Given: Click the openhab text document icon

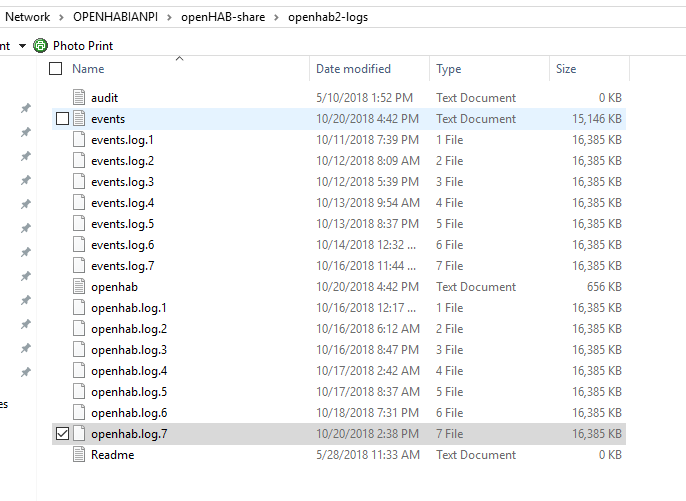Looking at the screenshot, I should 80,287.
